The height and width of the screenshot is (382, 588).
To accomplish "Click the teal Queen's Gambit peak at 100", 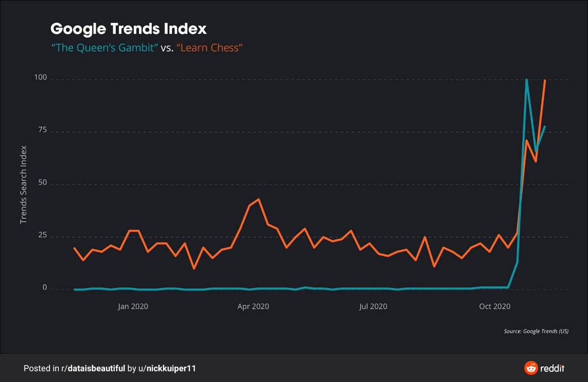I will pos(526,80).
